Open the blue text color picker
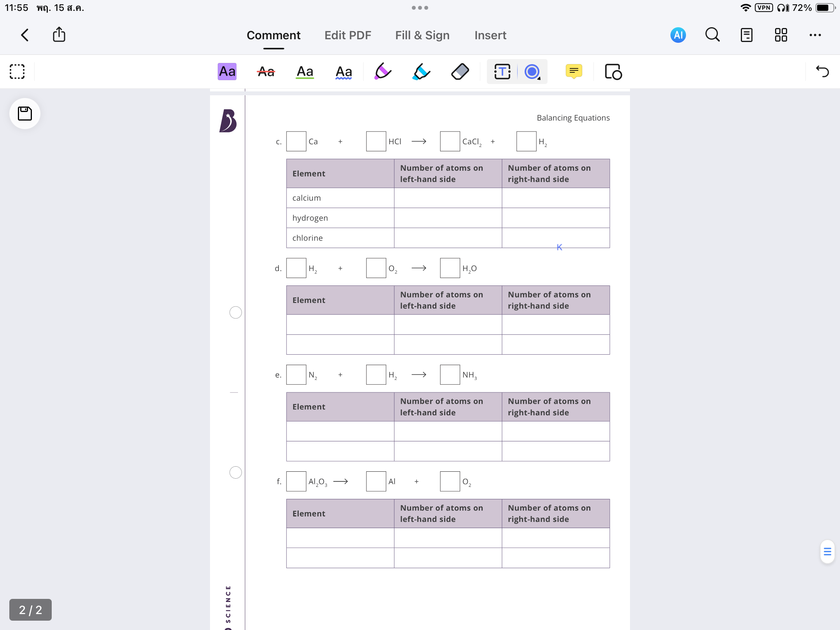Screen dimensions: 840x630 532,72
